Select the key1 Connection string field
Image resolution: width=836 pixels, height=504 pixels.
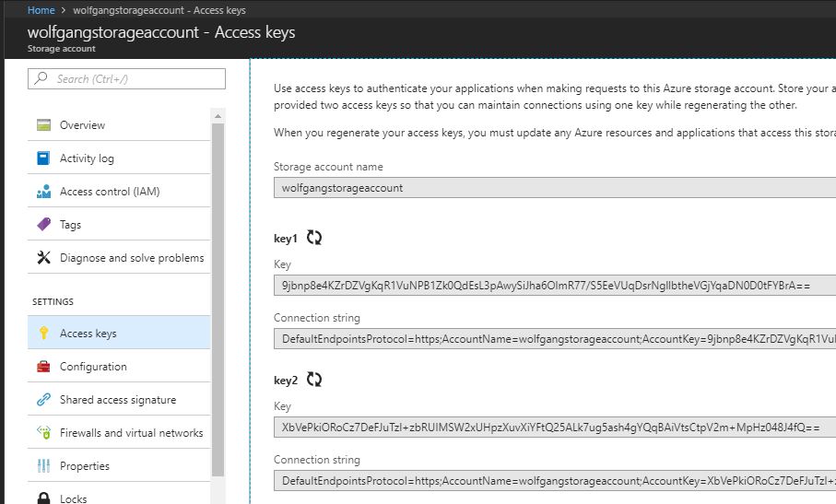click(555, 339)
